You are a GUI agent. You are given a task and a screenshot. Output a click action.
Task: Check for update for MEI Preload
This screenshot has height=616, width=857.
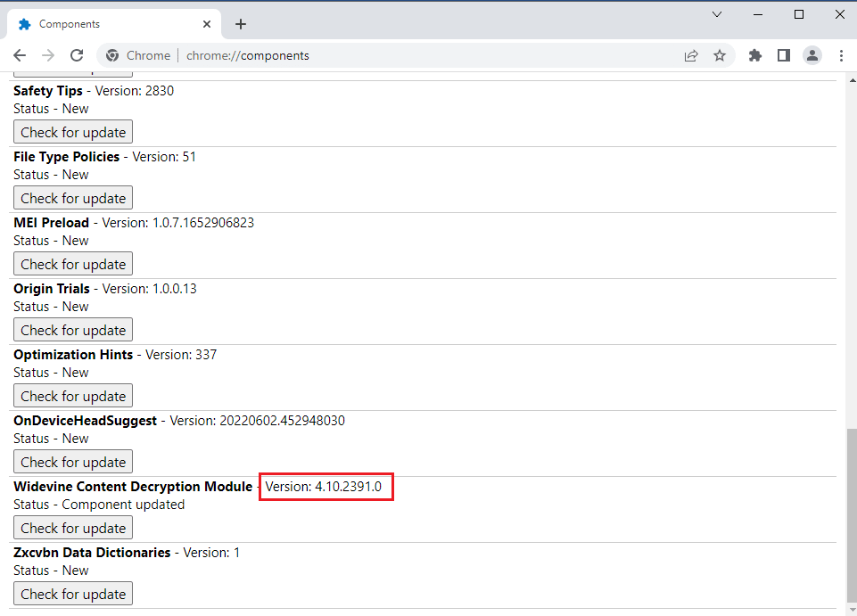point(73,264)
